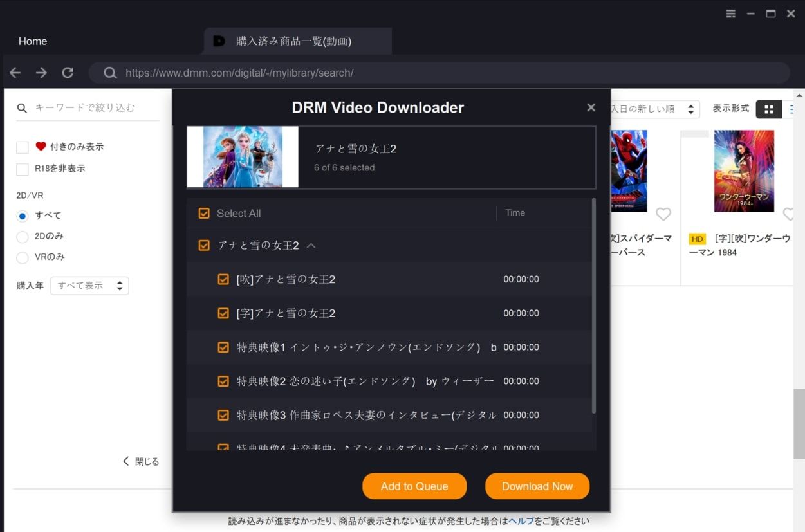This screenshot has width=805, height=532.
Task: Click the 00:00:00 time for [吹]アナと雪の女王2
Action: (x=521, y=279)
